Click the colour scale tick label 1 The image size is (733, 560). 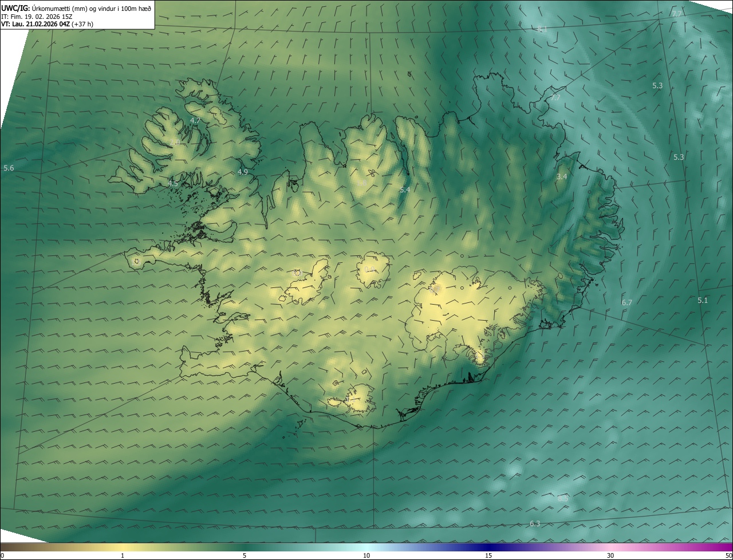pyautogui.click(x=123, y=555)
